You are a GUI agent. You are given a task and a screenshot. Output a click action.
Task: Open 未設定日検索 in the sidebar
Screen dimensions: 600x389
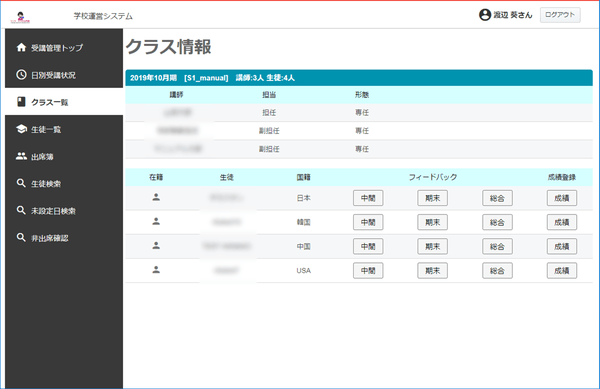[x=64, y=210]
